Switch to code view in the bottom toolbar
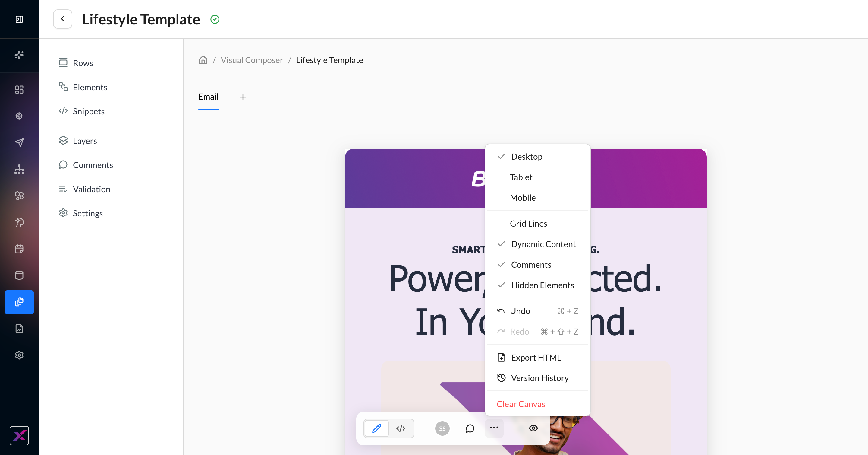The height and width of the screenshot is (455, 868). 401,428
